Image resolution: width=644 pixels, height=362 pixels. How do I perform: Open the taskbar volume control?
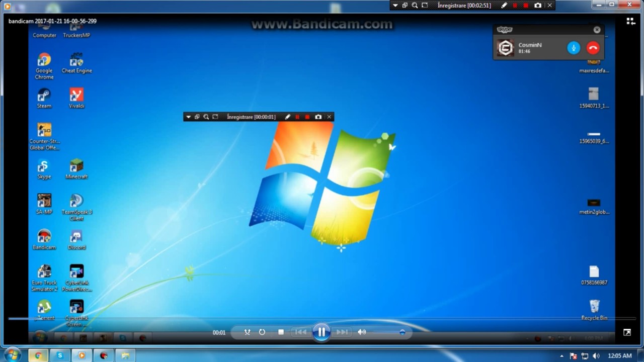(596, 356)
